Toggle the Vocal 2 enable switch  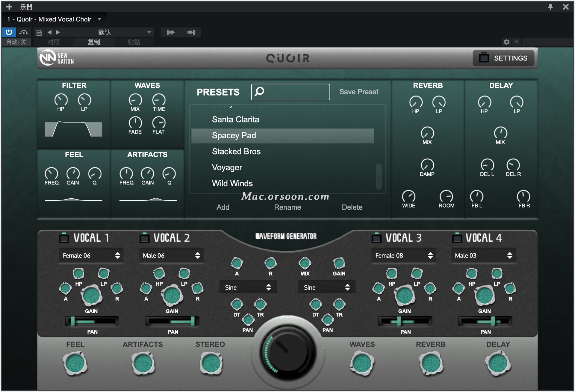pos(144,238)
